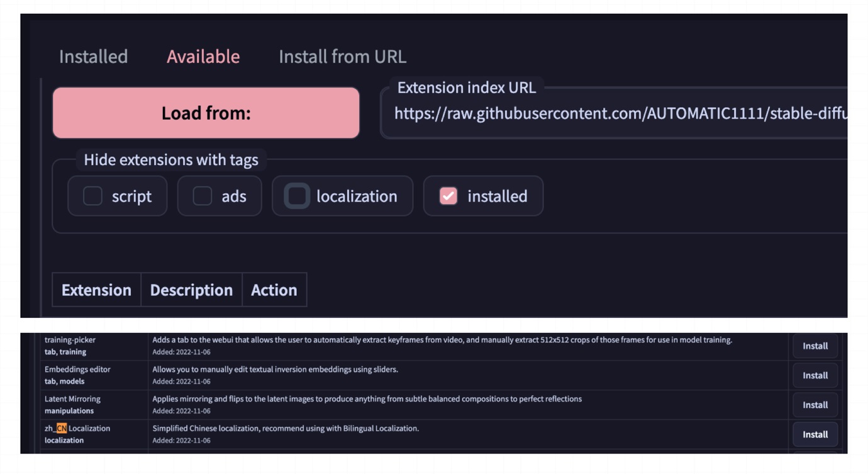The image size is (868, 474).
Task: Click the Description column header
Action: 191,290
